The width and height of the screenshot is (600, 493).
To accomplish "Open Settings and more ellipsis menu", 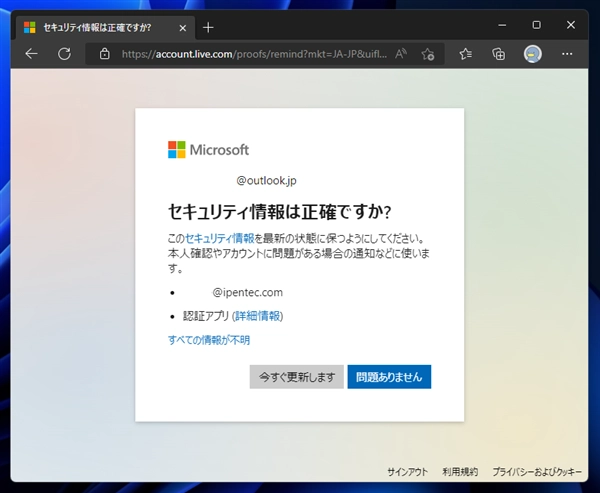I will coord(567,54).
